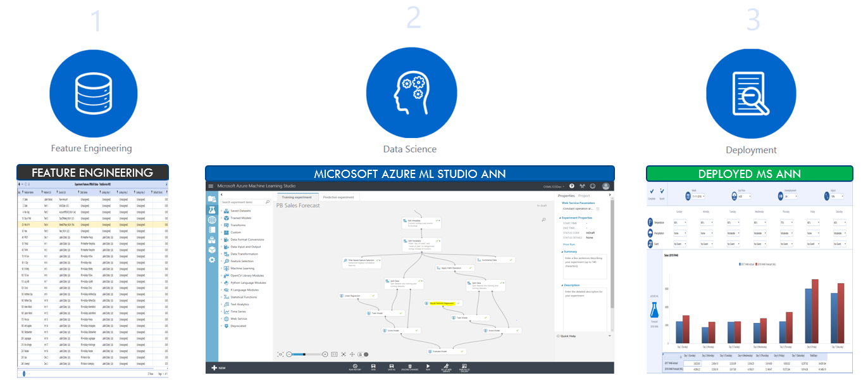868x380 pixels.
Task: Open Run History in the bottom toolbar
Action: (354, 366)
